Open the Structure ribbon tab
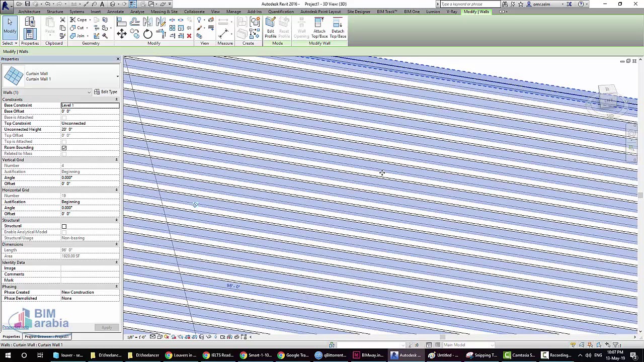644x362 pixels. 55,12
